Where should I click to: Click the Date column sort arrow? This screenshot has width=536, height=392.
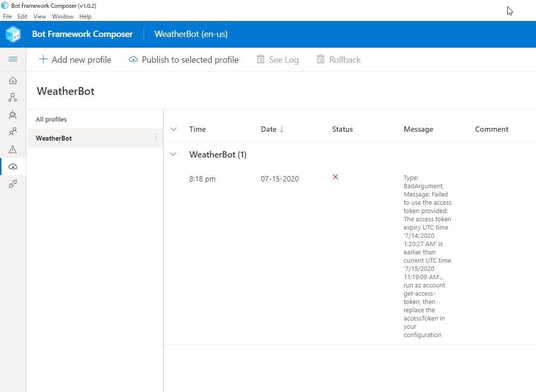coord(282,129)
